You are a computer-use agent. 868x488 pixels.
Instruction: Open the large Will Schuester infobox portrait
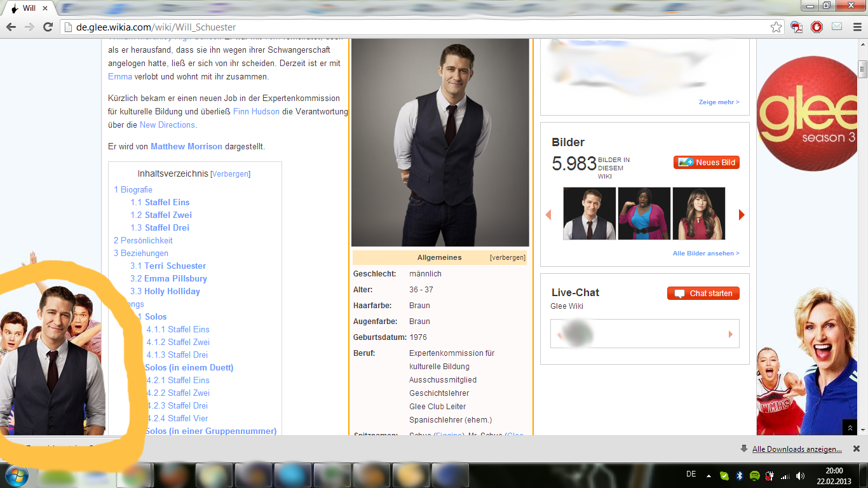(x=440, y=142)
